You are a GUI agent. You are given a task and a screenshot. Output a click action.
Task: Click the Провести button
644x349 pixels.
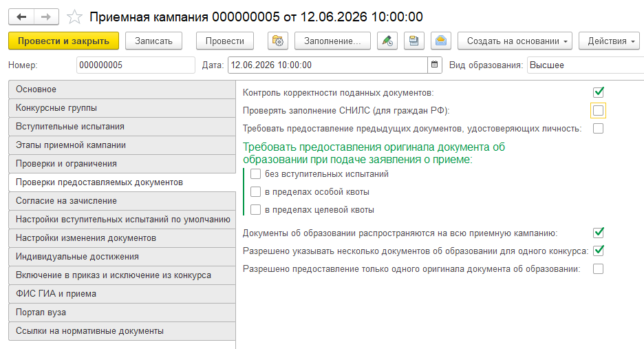coord(225,41)
